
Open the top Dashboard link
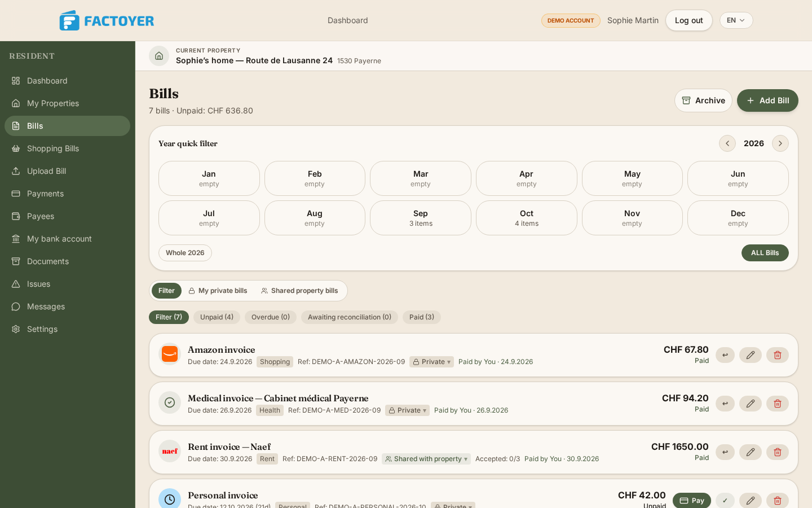[x=348, y=20]
